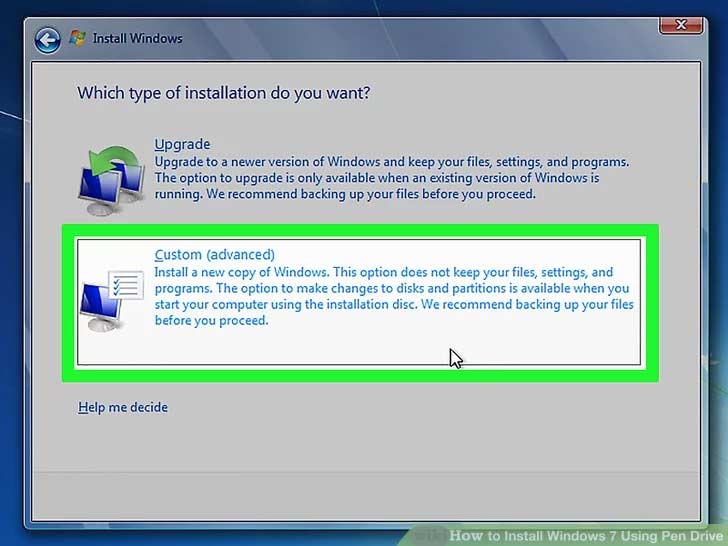This screenshot has width=728, height=546.
Task: Click the Custom option description text
Action: click(394, 296)
